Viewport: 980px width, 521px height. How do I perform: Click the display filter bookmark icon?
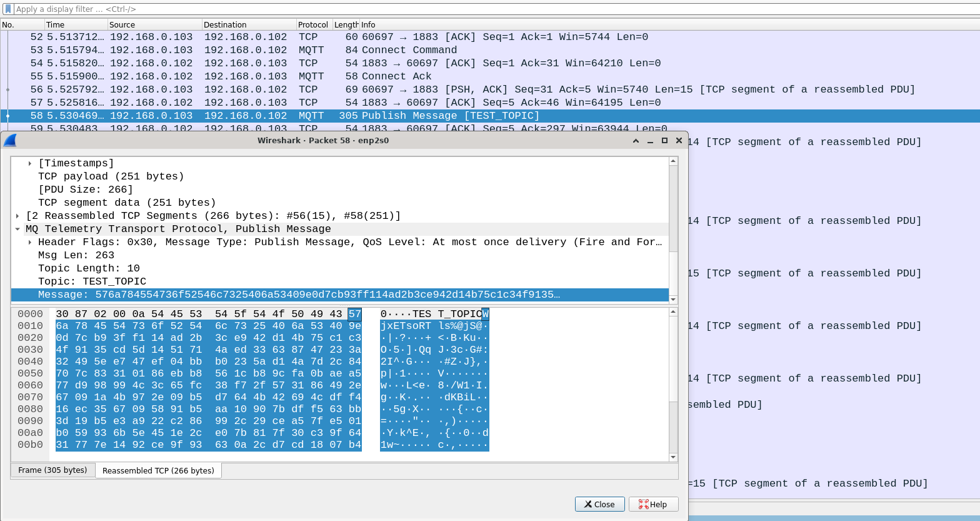(x=8, y=9)
